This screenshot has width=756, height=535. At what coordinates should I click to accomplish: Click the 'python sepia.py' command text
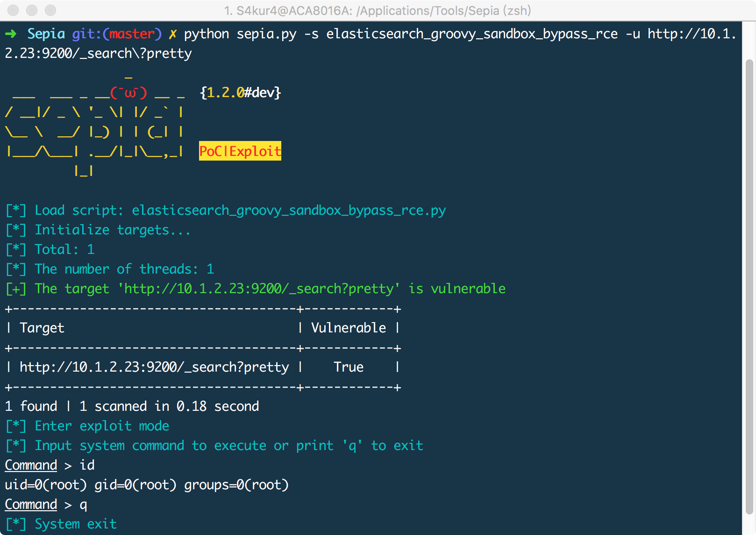coord(240,34)
